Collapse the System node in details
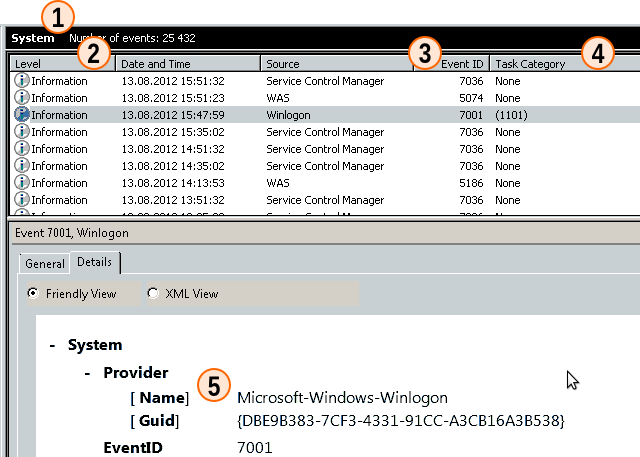Screen dimensions: 640x457 [x=52, y=346]
